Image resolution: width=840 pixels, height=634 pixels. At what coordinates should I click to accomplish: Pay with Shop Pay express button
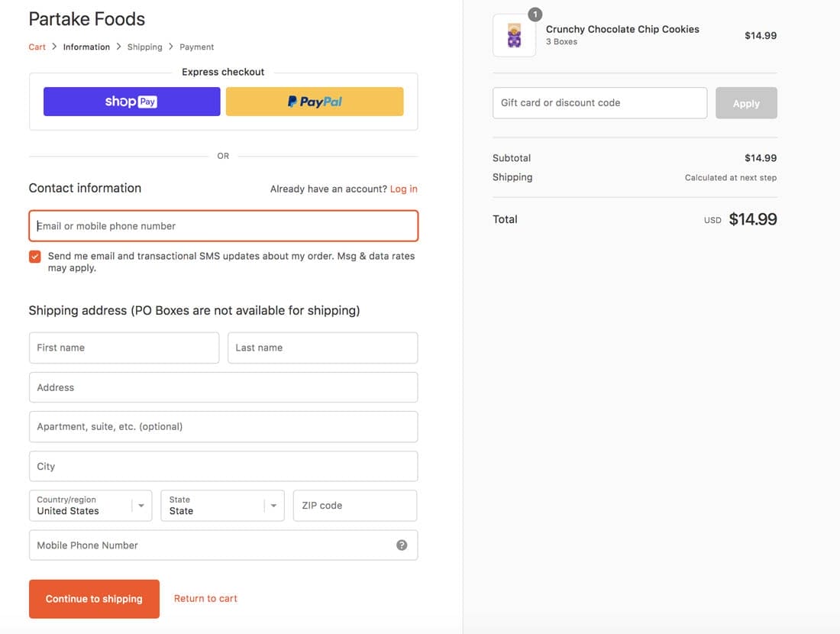pyautogui.click(x=131, y=102)
